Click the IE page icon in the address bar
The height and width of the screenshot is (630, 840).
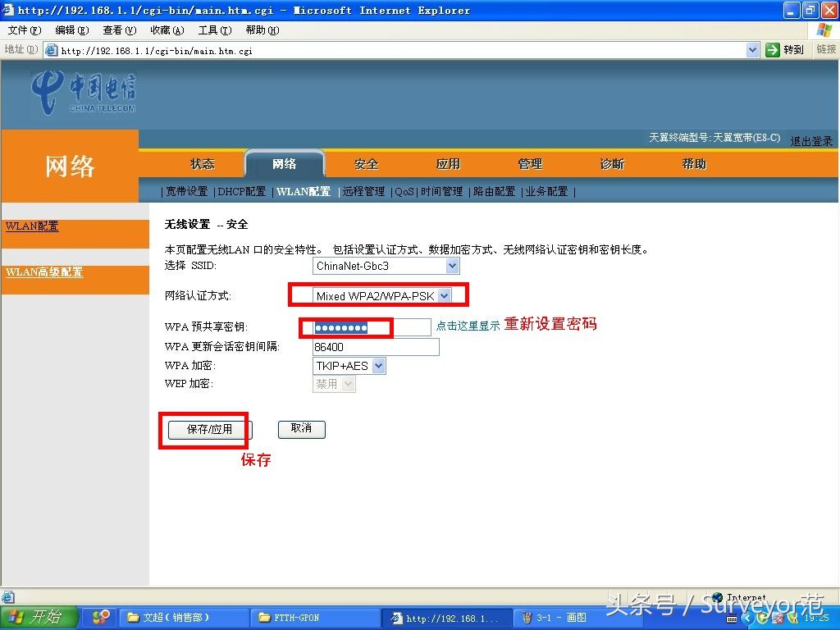(49, 49)
